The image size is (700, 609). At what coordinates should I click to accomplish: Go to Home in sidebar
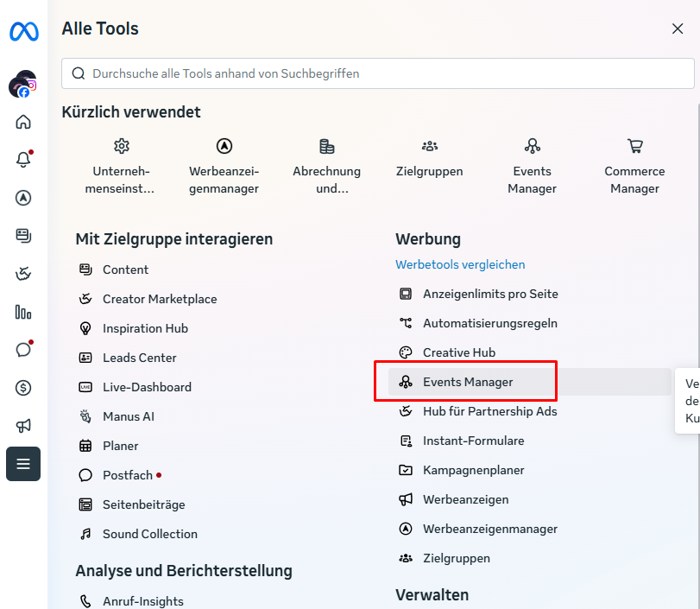(23, 122)
